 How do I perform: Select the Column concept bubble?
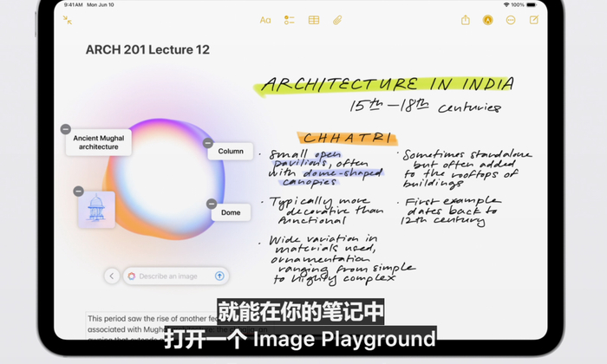231,152
